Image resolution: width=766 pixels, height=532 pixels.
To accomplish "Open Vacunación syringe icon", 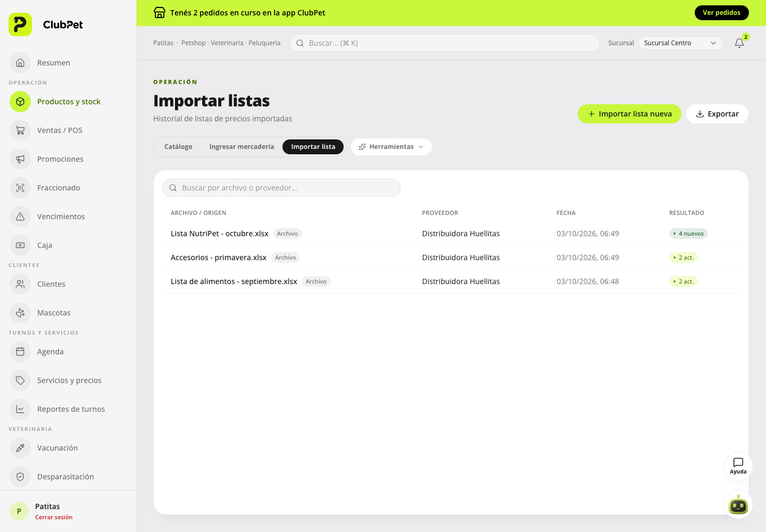I will pyautogui.click(x=20, y=448).
